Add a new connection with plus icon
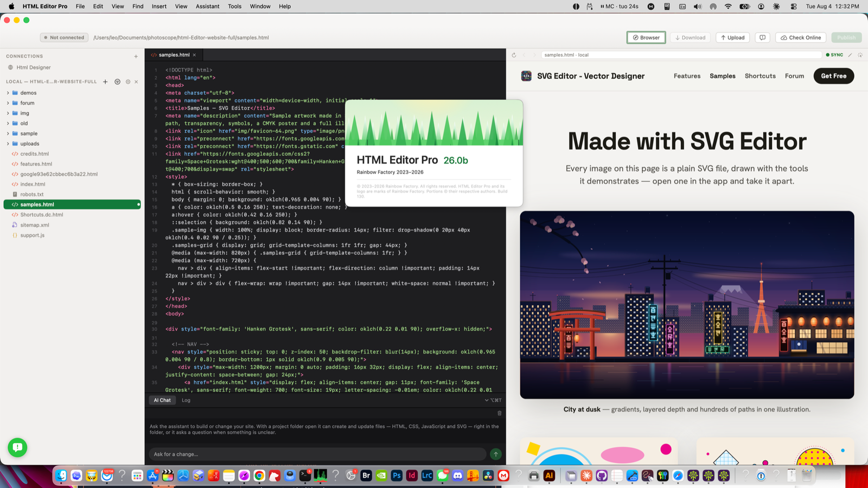The width and height of the screenshot is (868, 488). point(136,56)
